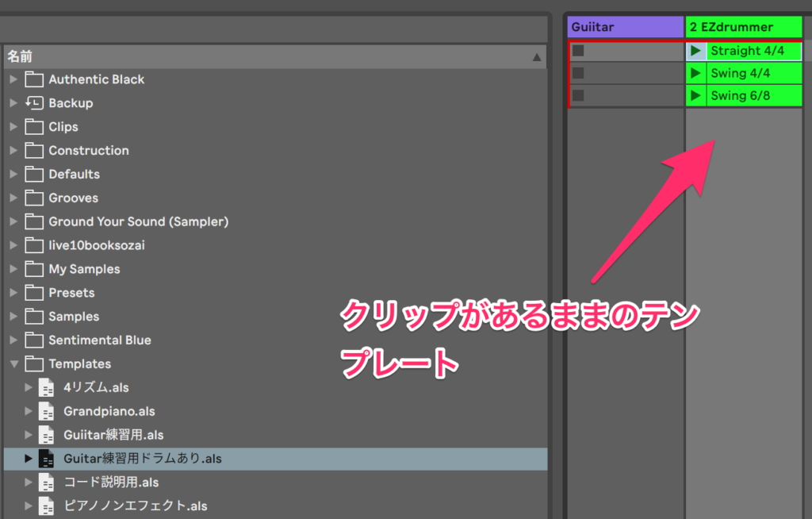This screenshot has width=812, height=519.
Task: Launch the Swing 6/8 clip play button
Action: click(x=695, y=96)
